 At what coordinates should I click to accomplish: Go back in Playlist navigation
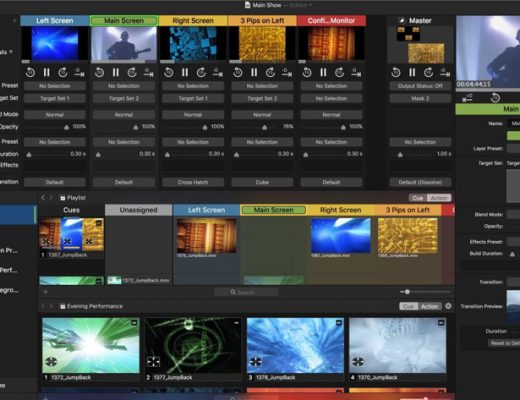pos(43,198)
